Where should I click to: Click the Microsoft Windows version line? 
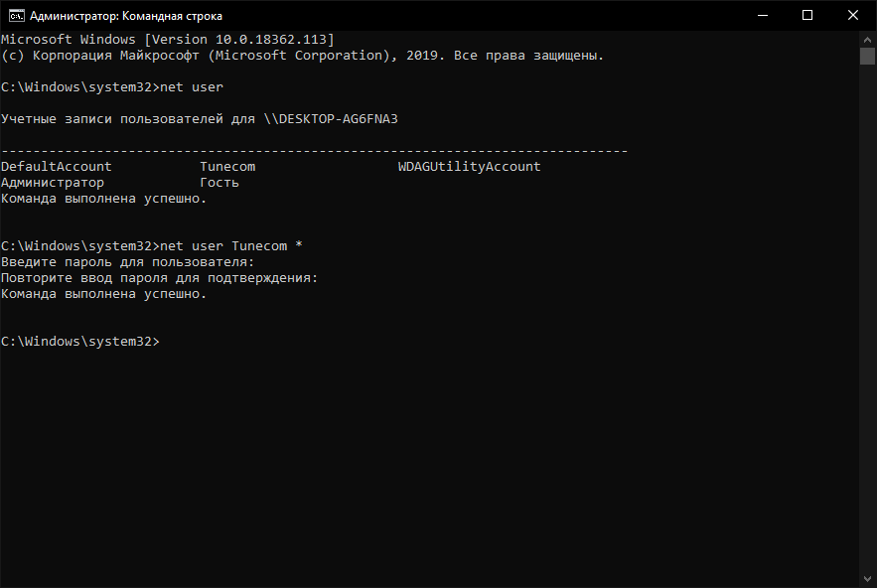coord(167,40)
